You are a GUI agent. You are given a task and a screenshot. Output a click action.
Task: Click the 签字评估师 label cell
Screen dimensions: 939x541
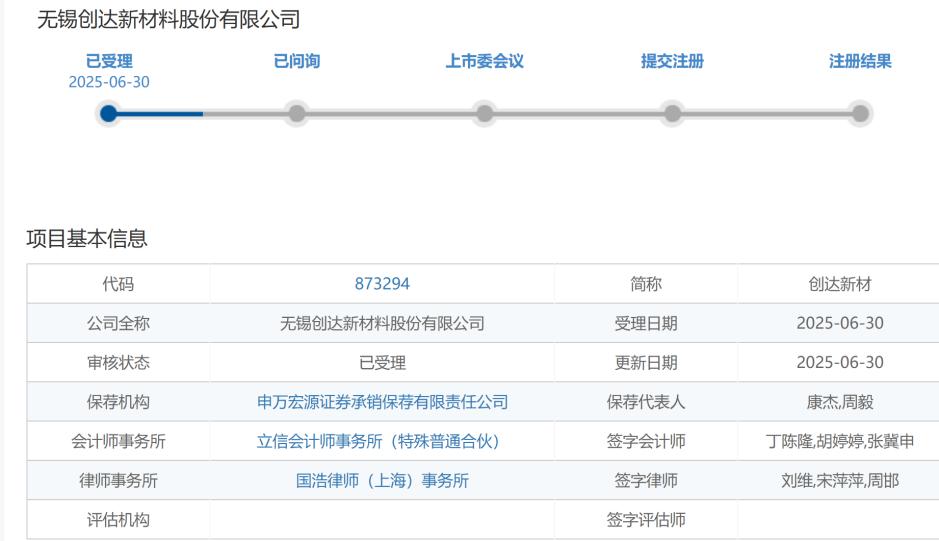646,519
